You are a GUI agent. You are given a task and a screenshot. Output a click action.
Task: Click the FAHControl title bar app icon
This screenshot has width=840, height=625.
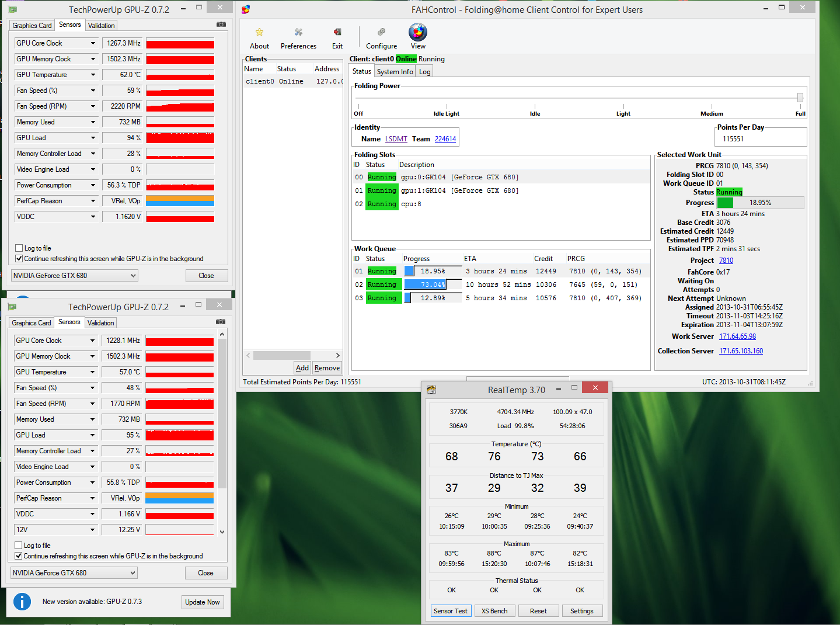[x=246, y=9]
